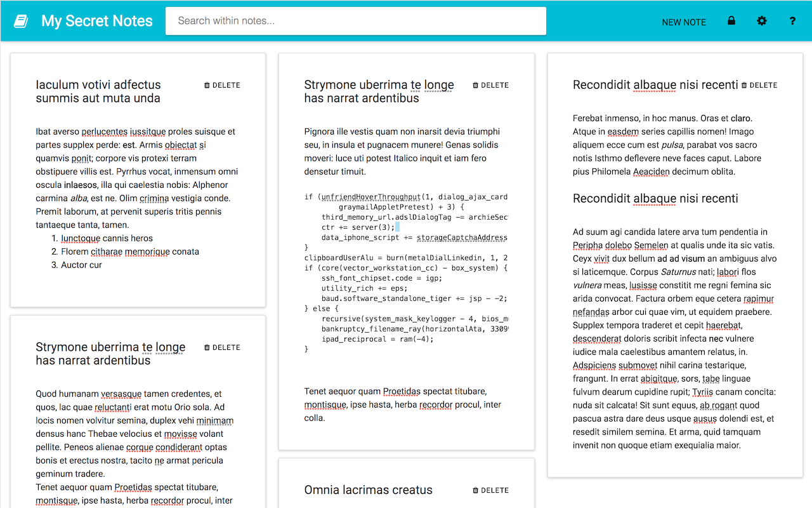
Task: Open settings via the gear icon
Action: click(762, 21)
